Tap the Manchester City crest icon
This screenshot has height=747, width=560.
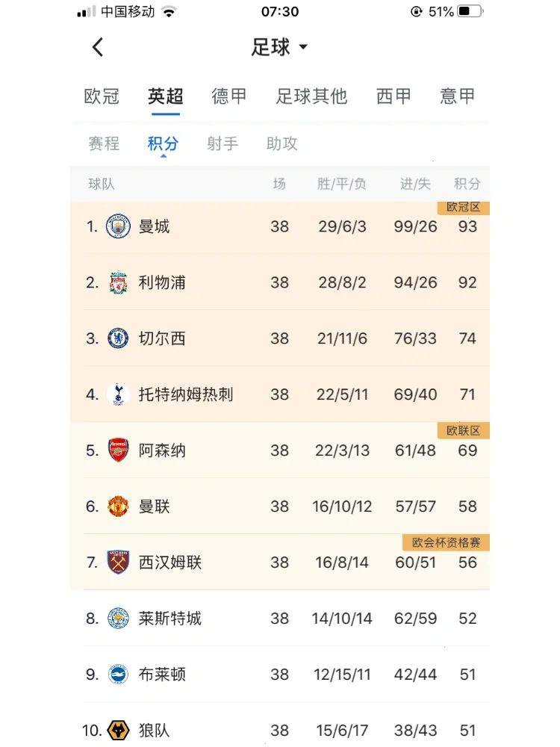tap(118, 226)
